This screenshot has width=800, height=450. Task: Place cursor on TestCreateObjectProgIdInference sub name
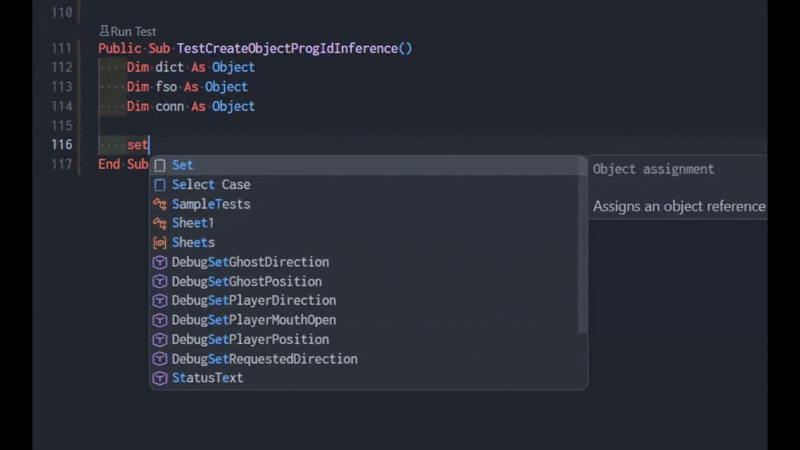click(287, 48)
